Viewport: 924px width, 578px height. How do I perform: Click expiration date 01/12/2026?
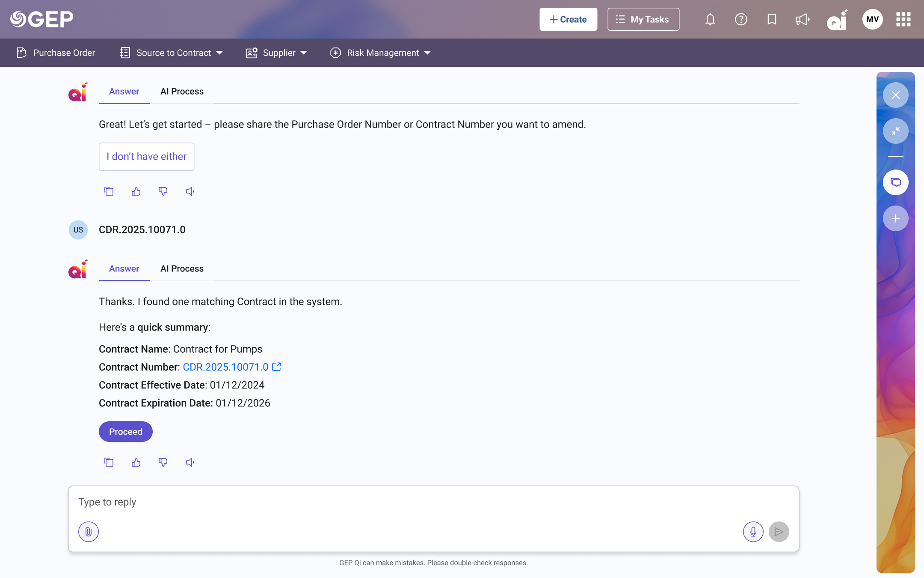243,403
